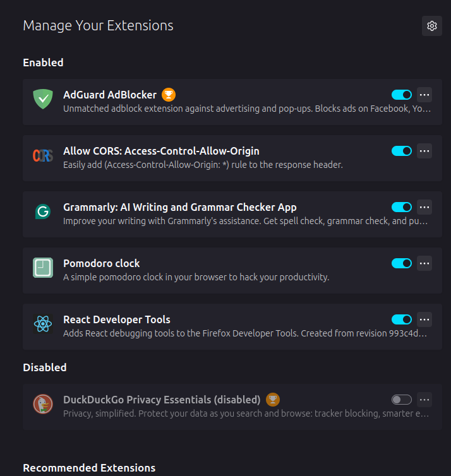Screen dimensions: 451x476
Task: Click the DuckDuckGo duck icon
Action: coord(43,404)
